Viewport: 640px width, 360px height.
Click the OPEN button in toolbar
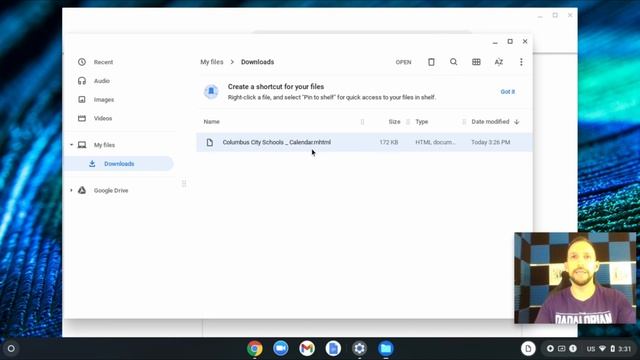point(403,62)
